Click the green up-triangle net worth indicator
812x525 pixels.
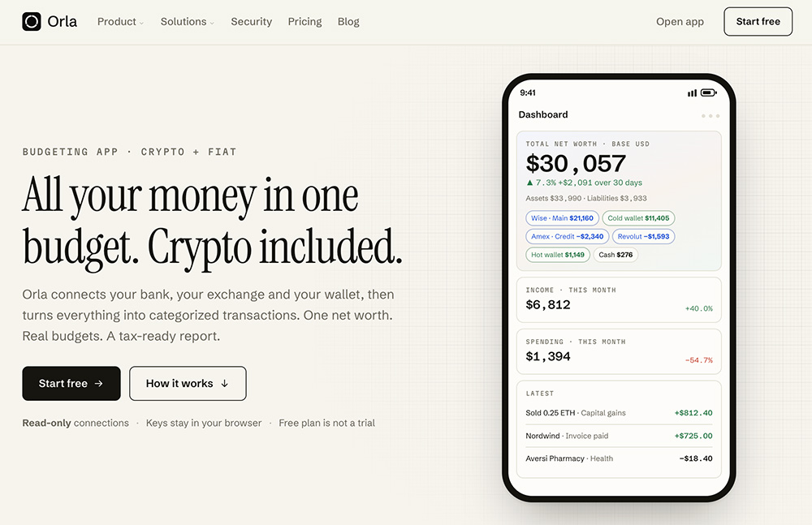point(529,183)
